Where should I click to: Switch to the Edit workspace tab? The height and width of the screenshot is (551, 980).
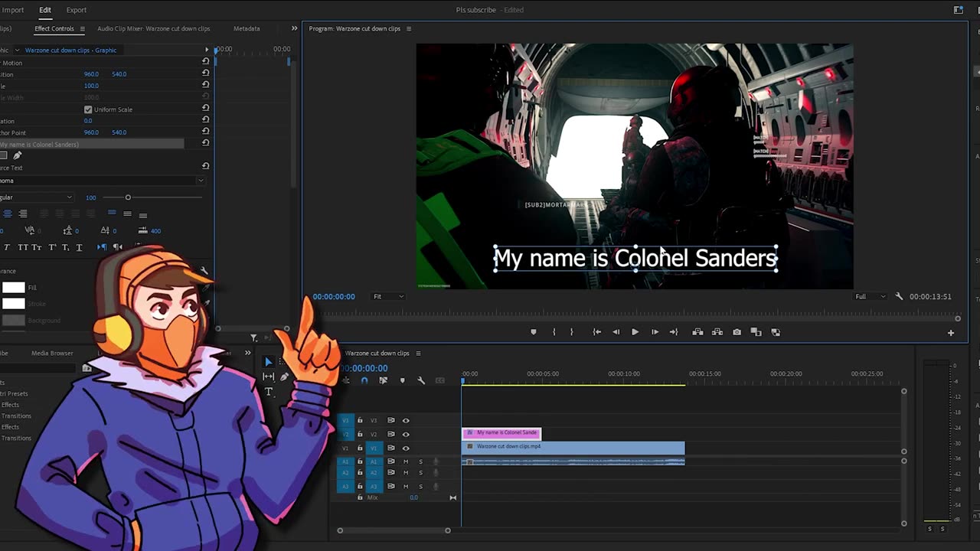(45, 10)
